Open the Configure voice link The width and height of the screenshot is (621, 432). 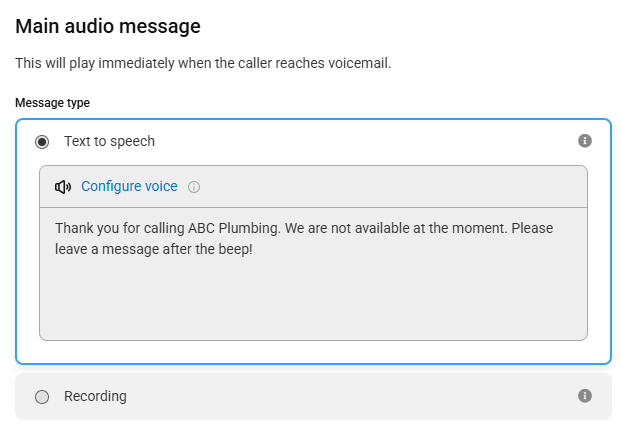point(129,187)
